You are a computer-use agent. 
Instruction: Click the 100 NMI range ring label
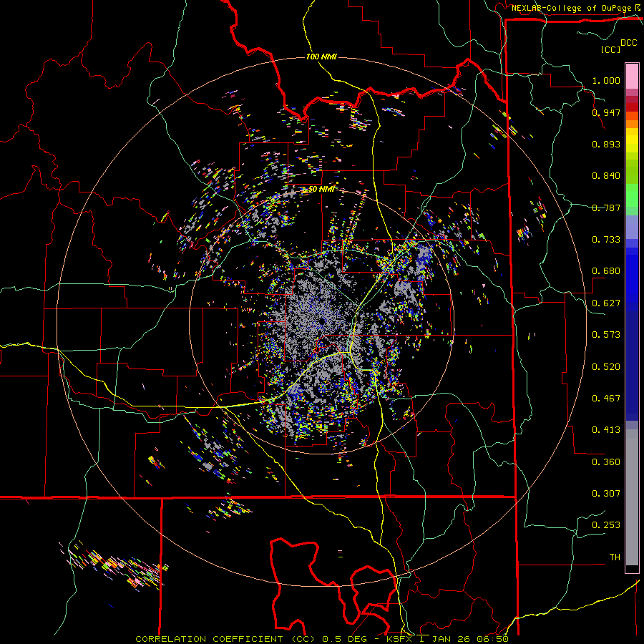tap(321, 57)
